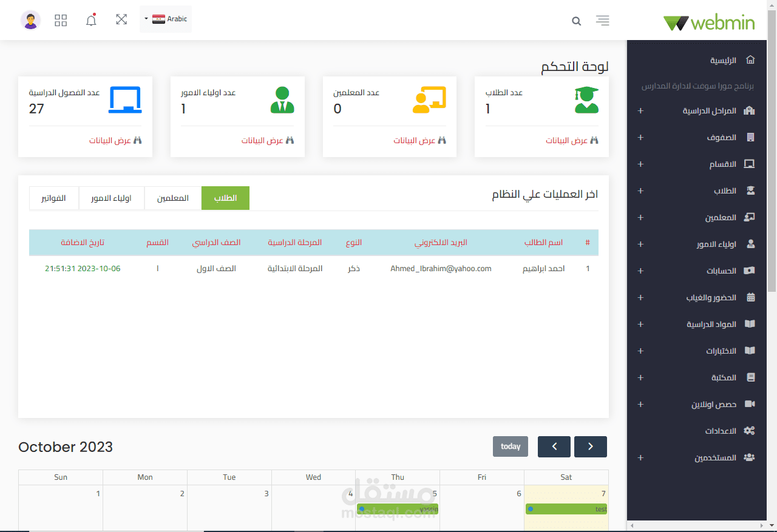The width and height of the screenshot is (777, 532).
Task: Switch to the الفواتير tab
Action: pos(53,198)
